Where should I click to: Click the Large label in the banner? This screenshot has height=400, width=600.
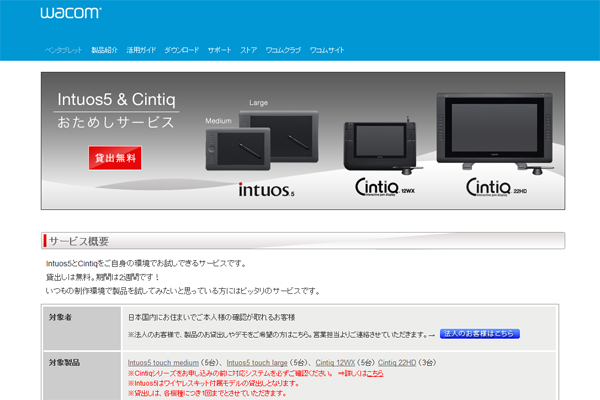tap(259, 103)
